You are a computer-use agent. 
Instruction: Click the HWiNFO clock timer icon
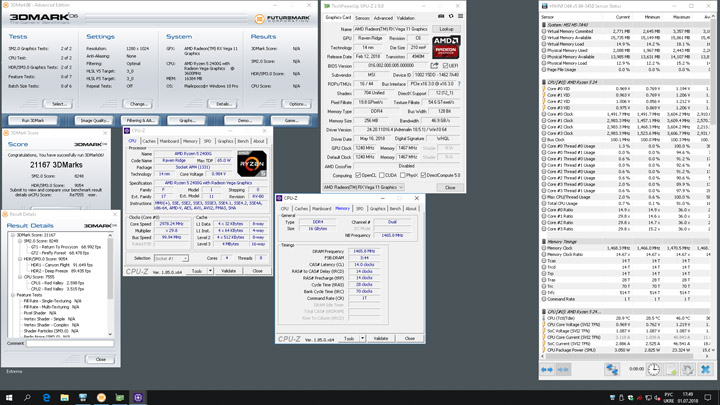(653, 369)
